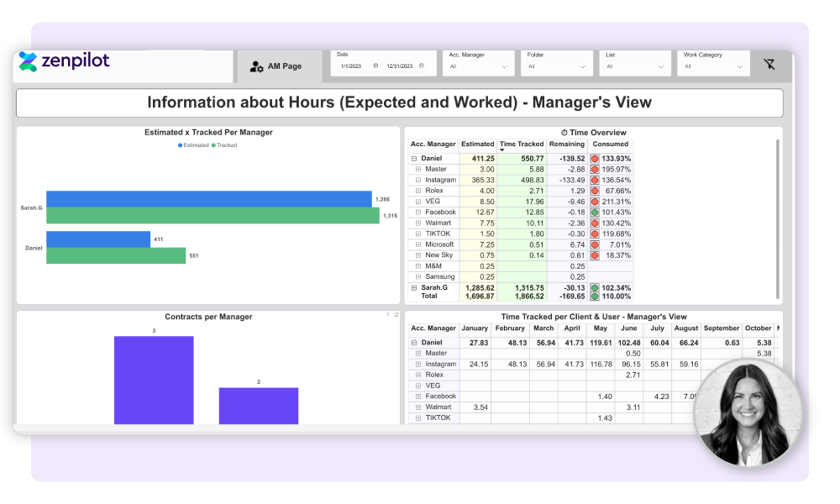Open the Folder filter dropdown

(557, 66)
